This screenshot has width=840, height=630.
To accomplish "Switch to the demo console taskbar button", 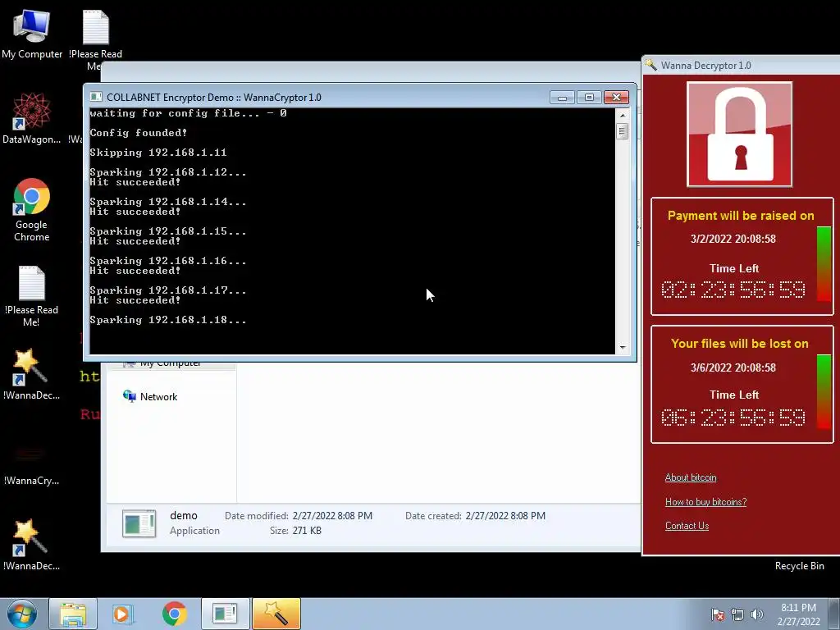I will [x=225, y=614].
